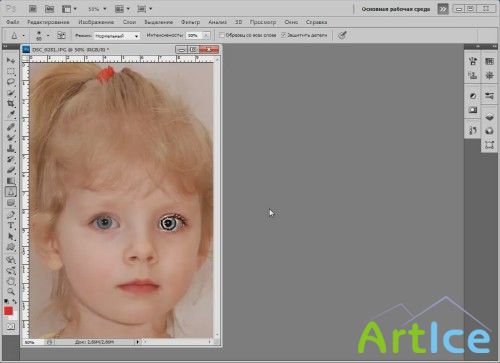Toggle Quick Mask mode button
500x363 pixels.
[x=11, y=326]
